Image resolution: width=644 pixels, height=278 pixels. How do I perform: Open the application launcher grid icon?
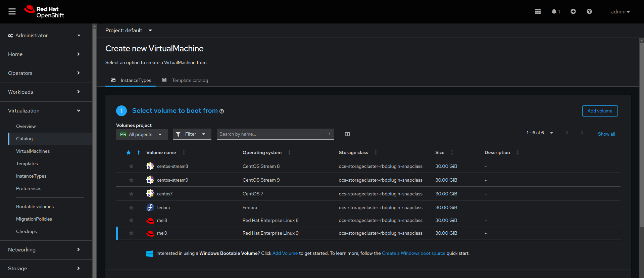coord(538,11)
